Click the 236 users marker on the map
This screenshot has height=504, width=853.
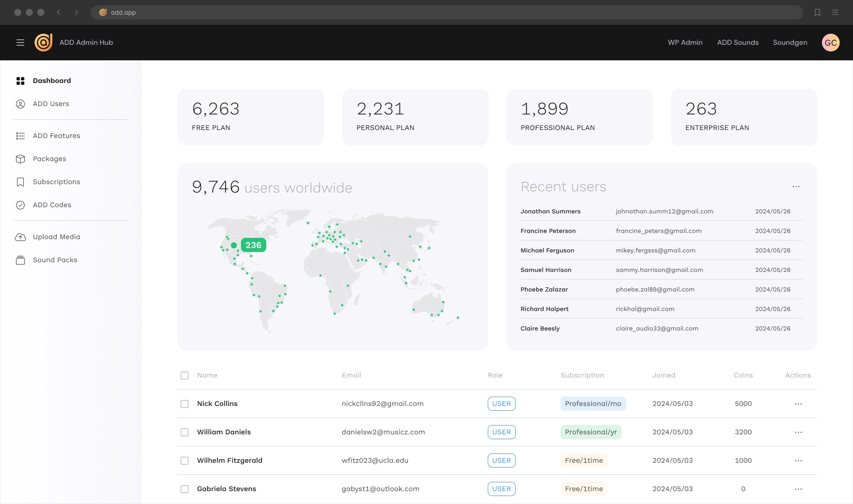coord(253,244)
